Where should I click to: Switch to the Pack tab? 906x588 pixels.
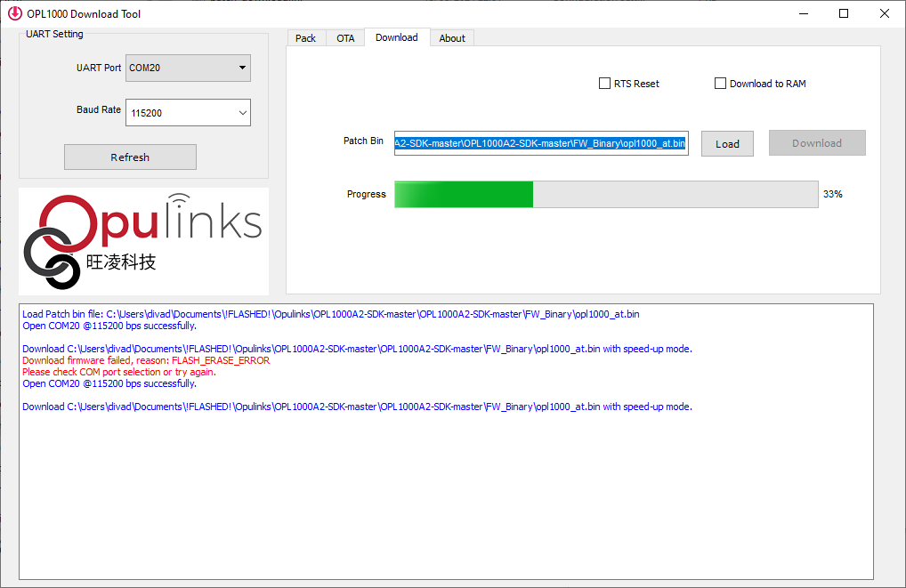[305, 38]
